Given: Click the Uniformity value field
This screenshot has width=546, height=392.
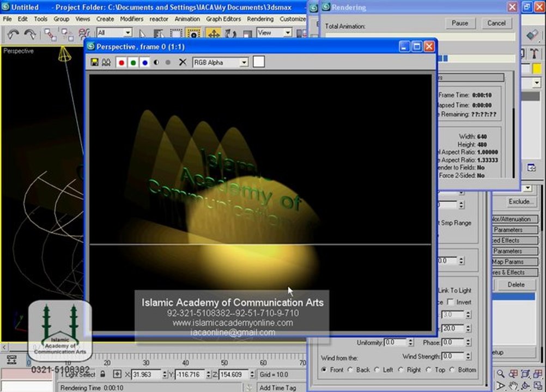Looking at the screenshot, I should pos(395,342).
